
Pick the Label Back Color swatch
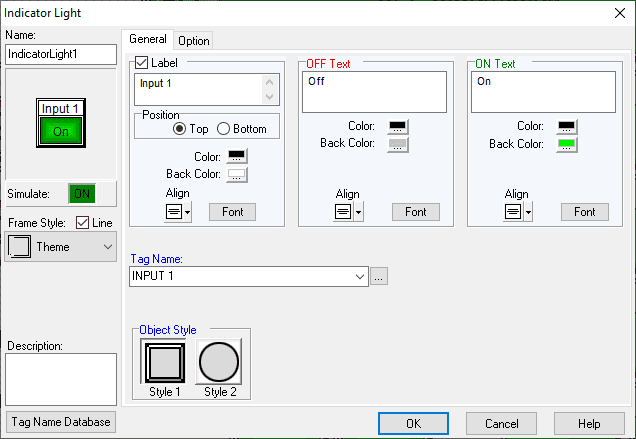pos(237,174)
